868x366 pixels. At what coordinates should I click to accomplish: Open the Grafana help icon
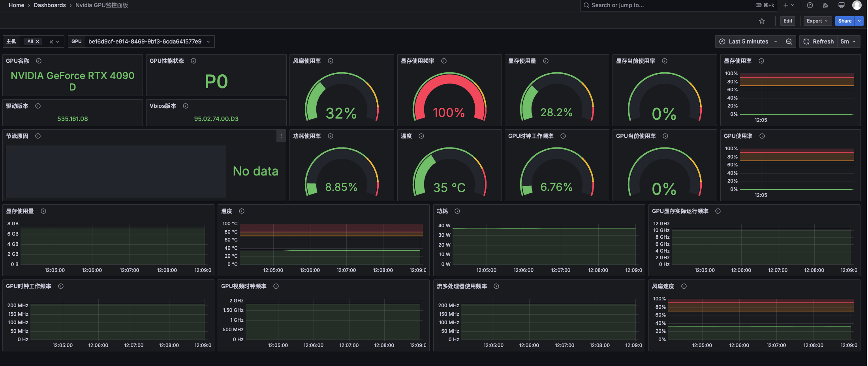click(x=810, y=5)
